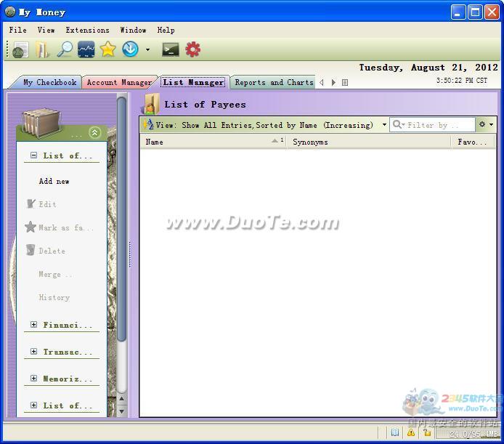Click the coin document toolbar icon
The width and height of the screenshot is (504, 444).
coord(20,50)
